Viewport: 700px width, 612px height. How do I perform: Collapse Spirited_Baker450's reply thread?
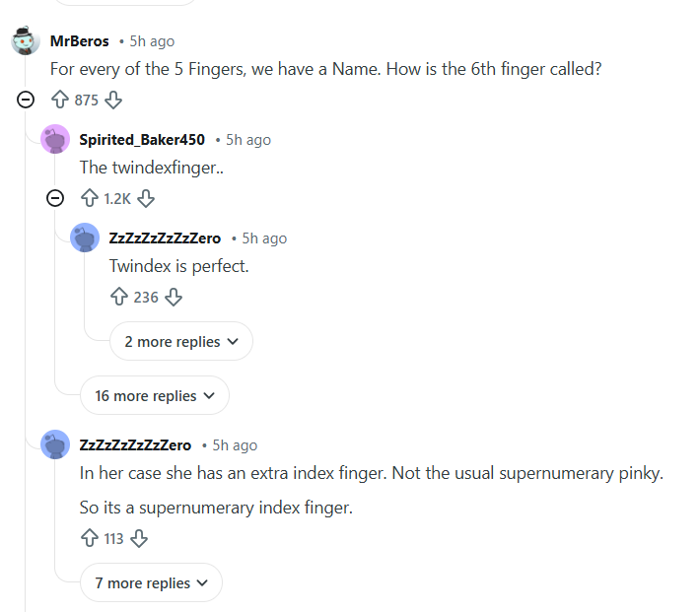[x=56, y=198]
